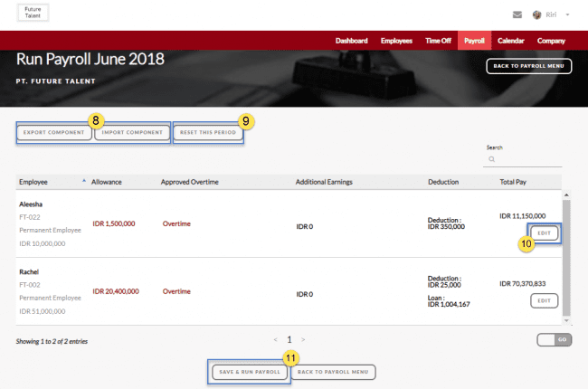
Task: Open the messages envelope icon
Action: click(x=517, y=14)
